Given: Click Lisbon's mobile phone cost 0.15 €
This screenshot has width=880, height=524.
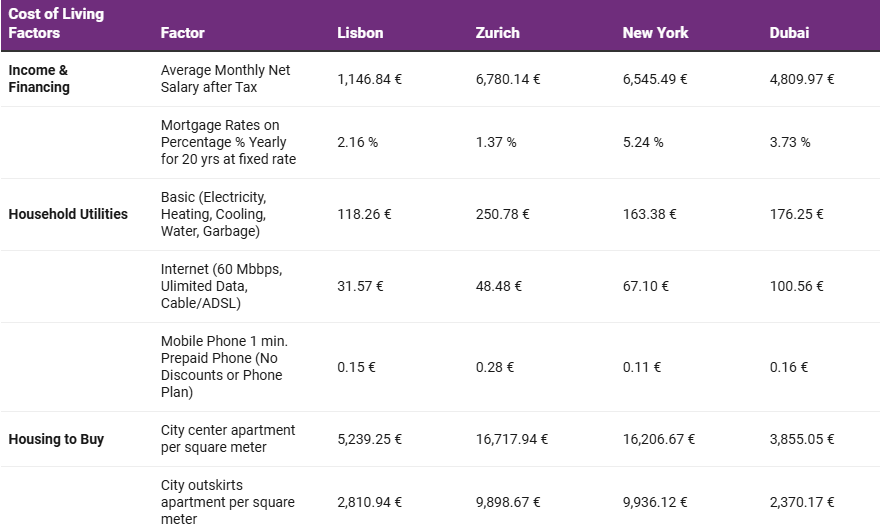Looking at the screenshot, I should (356, 367).
